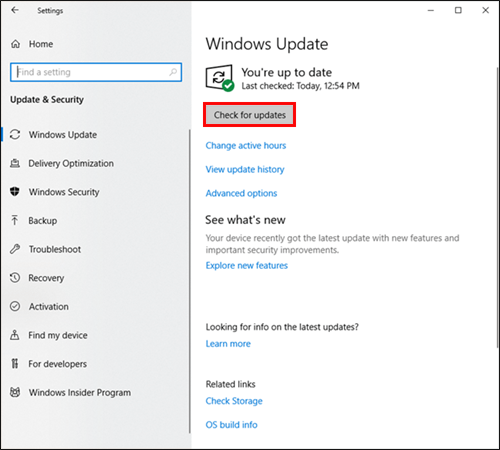Screen dimensions: 500x450
Task: Click the Activation checkmark circle icon
Action: click(15, 306)
